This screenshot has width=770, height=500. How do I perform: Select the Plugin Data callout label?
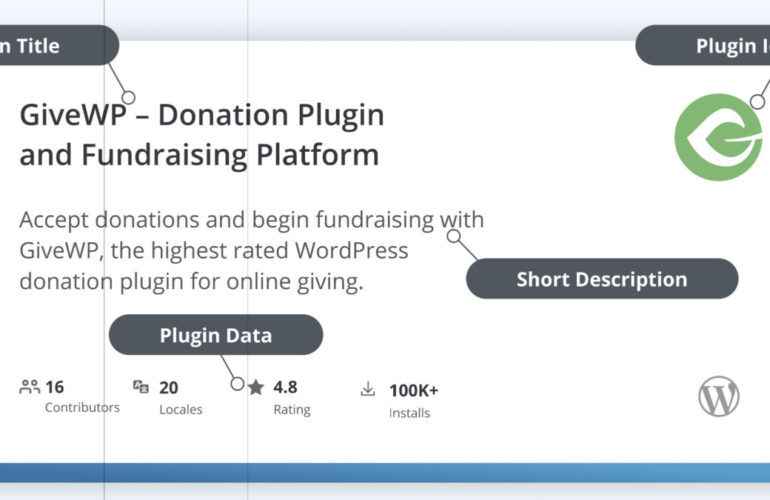[x=215, y=335]
